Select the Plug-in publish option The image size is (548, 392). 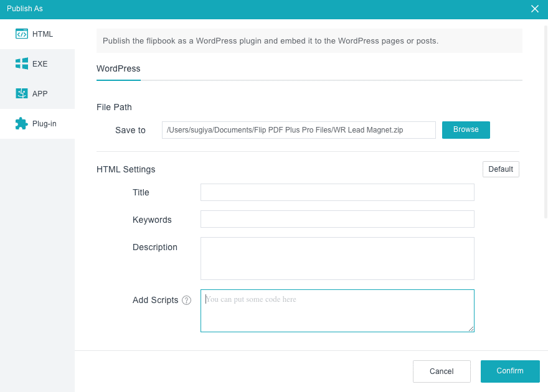click(37, 124)
